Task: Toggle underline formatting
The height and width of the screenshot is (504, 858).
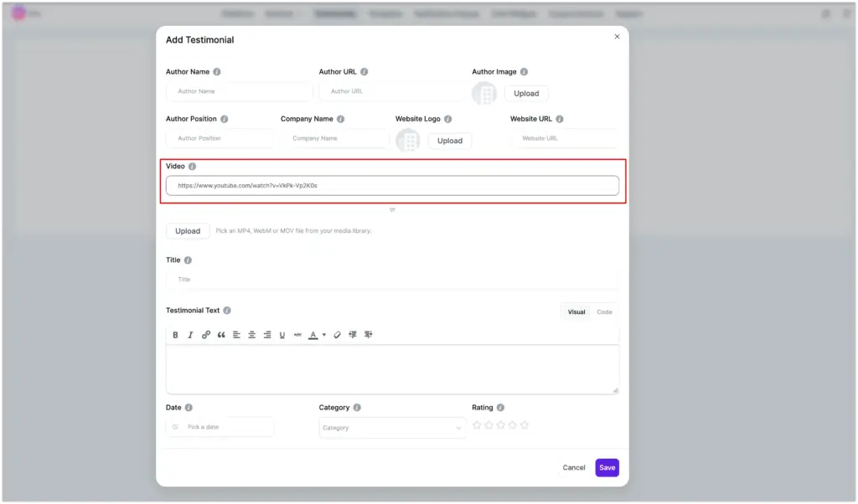Action: coord(282,335)
